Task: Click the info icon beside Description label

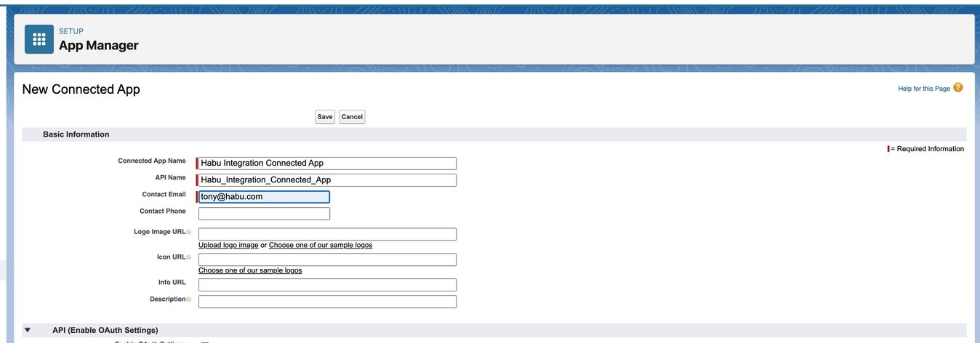Action: 189,299
